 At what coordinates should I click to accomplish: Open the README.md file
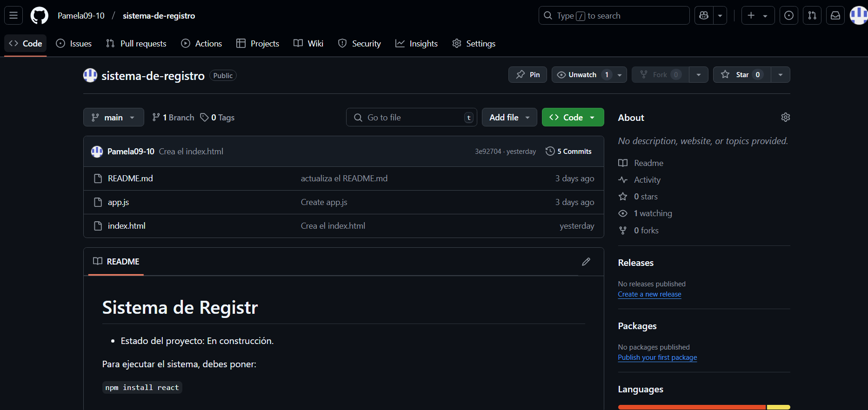tap(130, 179)
